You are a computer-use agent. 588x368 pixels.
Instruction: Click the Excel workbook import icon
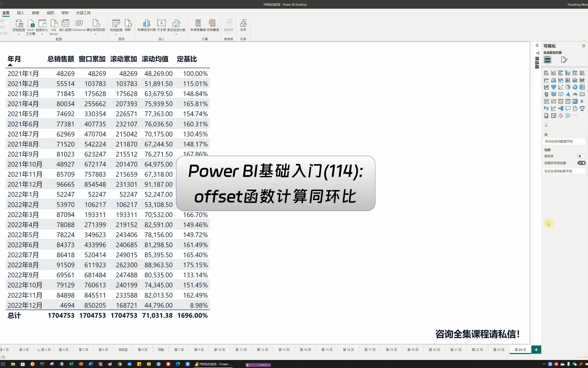click(31, 23)
